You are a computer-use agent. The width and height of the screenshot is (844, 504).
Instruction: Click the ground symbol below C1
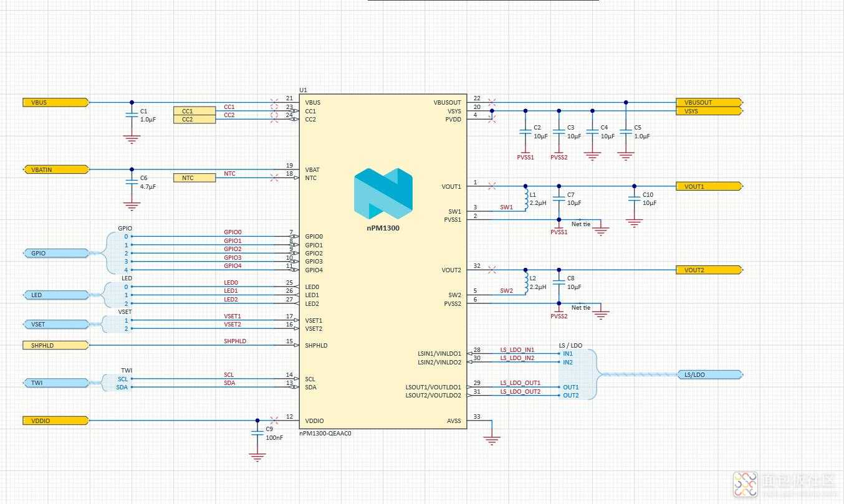tap(131, 140)
